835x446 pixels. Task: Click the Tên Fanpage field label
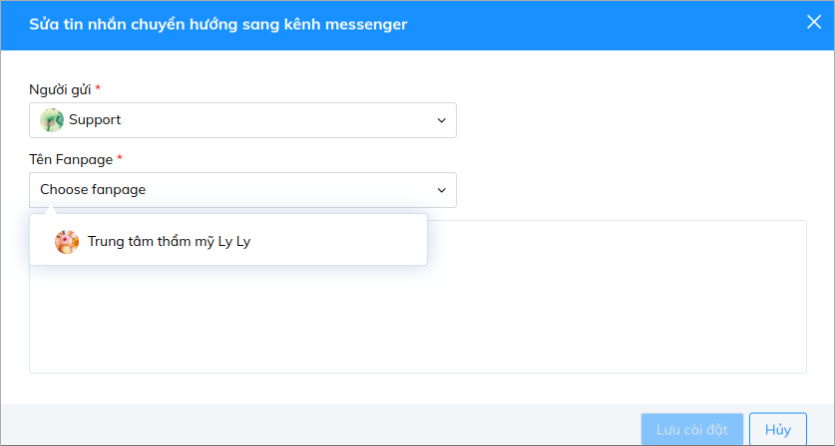(x=71, y=159)
